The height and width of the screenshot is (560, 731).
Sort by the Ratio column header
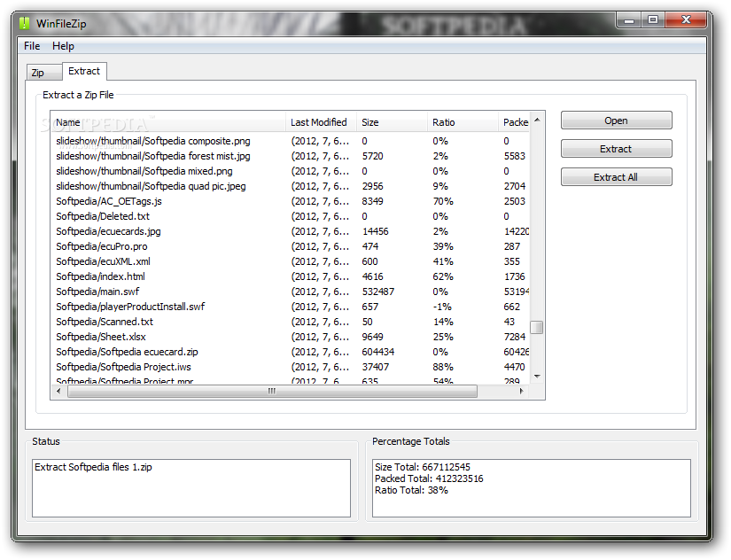(x=463, y=122)
